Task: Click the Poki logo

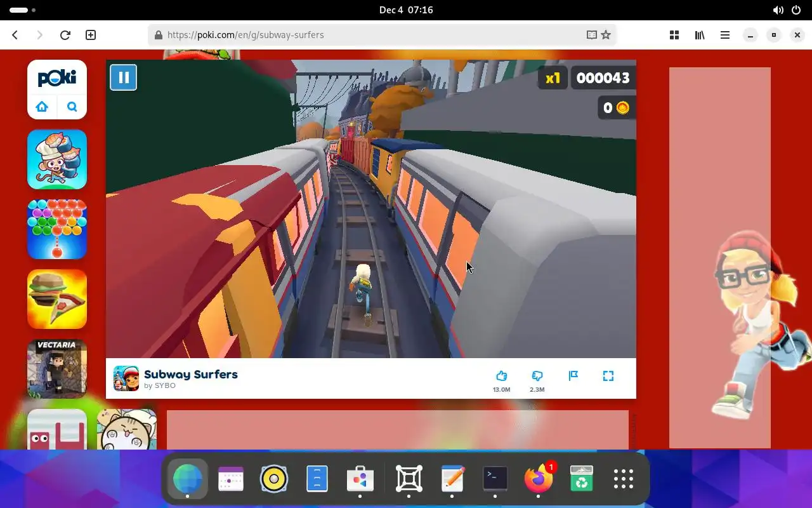Action: coord(57,77)
